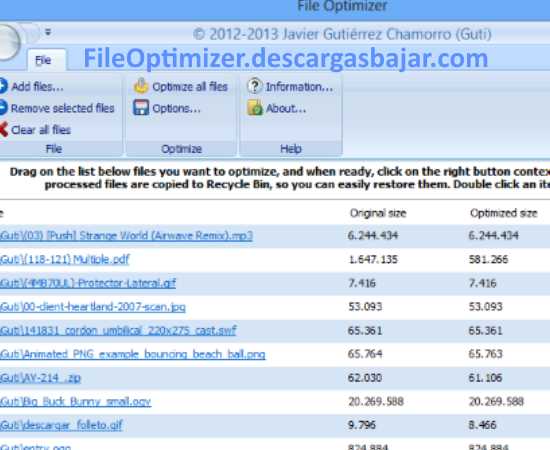550x450 pixels.
Task: Open the Protector-Lateral.gif file link
Action: coord(88,283)
